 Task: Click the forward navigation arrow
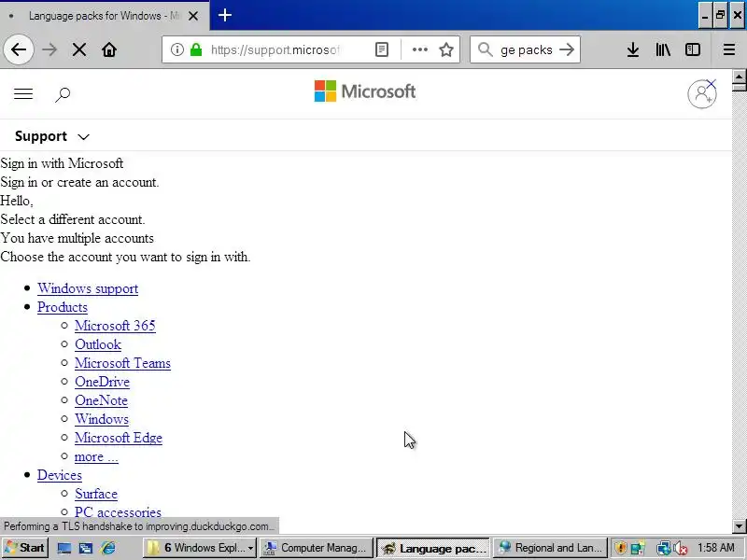point(49,49)
